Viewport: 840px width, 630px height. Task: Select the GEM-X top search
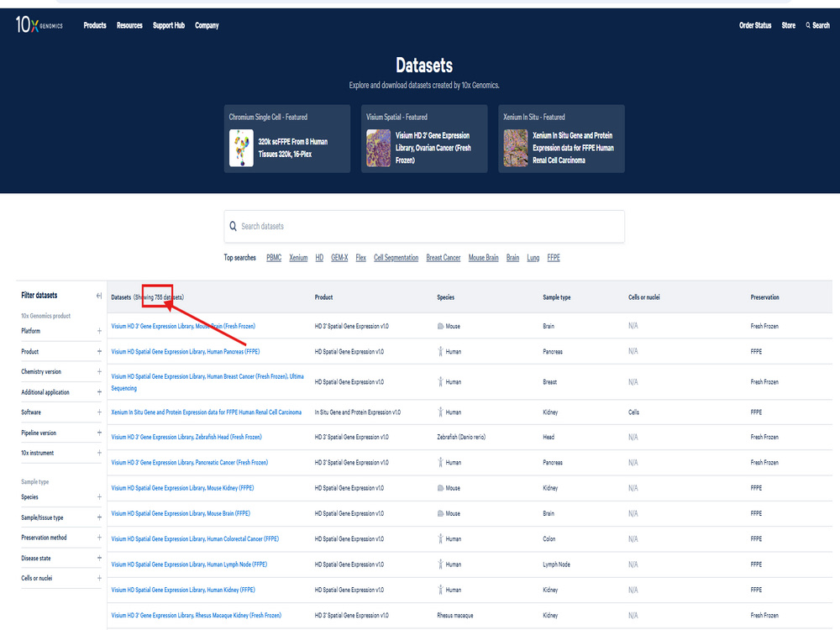coord(339,258)
